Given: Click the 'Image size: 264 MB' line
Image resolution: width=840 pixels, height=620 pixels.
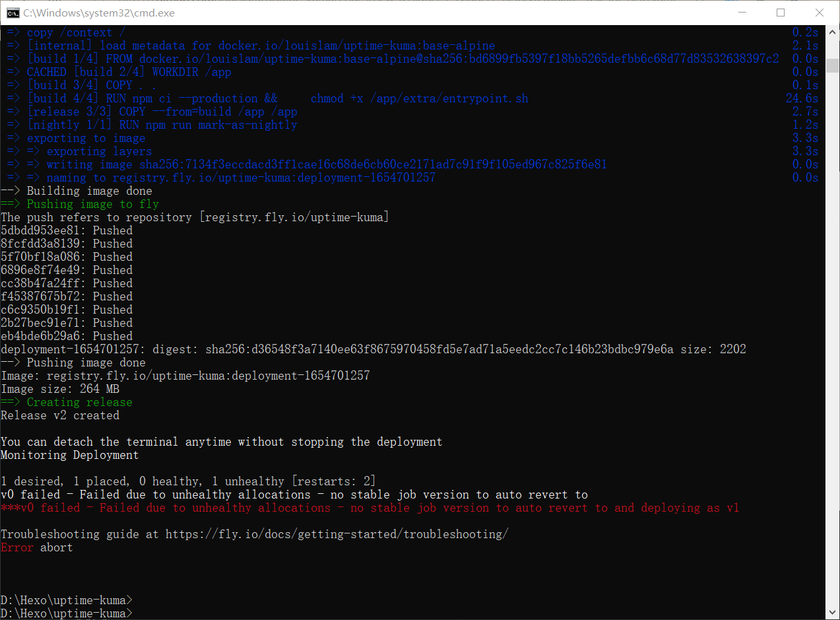Looking at the screenshot, I should (x=60, y=389).
